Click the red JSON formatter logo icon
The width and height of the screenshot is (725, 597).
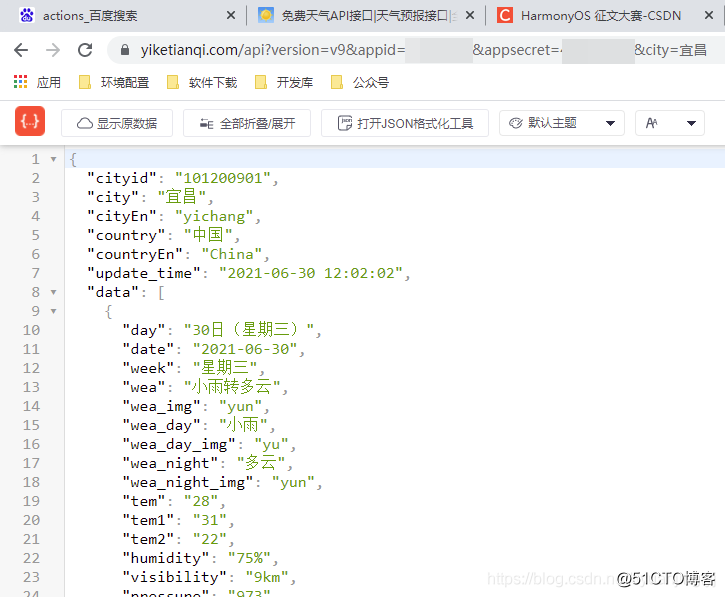tap(30, 121)
